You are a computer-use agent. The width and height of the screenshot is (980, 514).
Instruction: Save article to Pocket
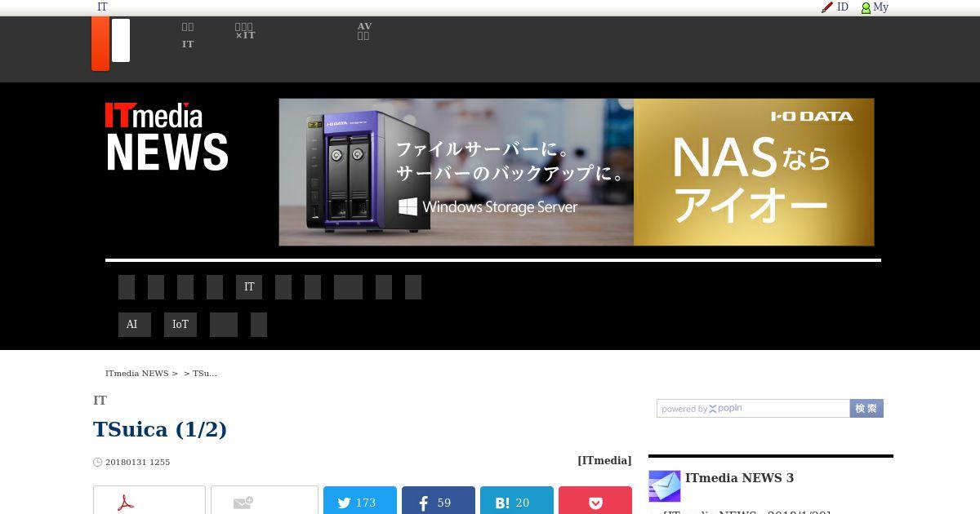pos(595,500)
